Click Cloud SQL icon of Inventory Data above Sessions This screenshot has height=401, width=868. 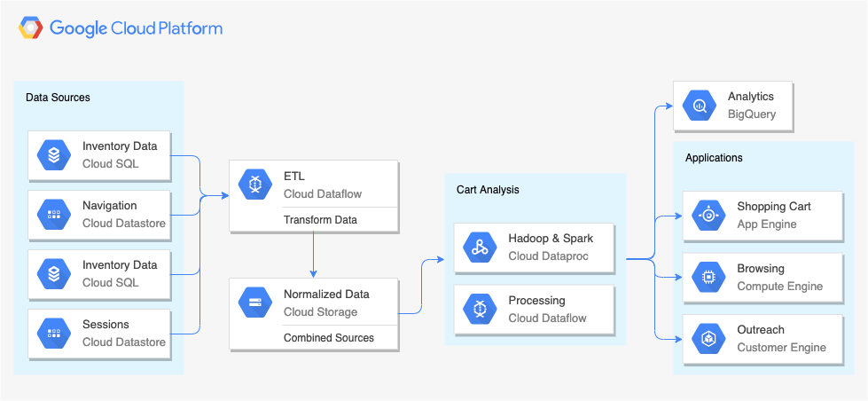click(54, 273)
